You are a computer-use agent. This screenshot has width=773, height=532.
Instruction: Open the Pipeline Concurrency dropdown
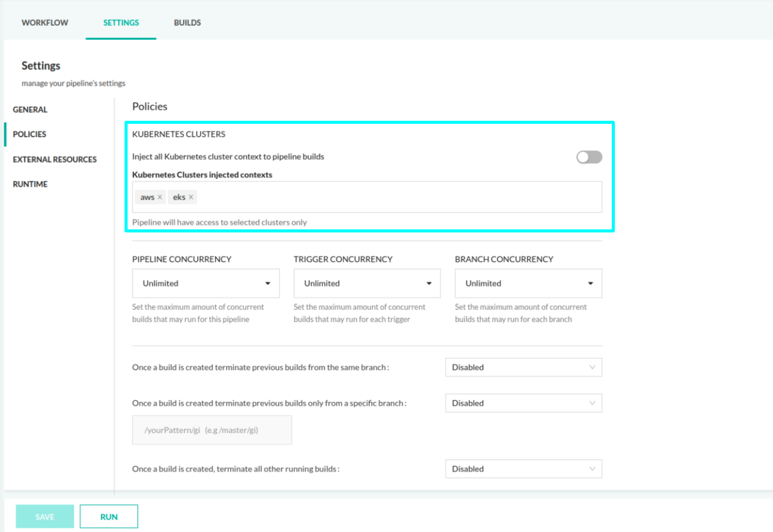[206, 284]
